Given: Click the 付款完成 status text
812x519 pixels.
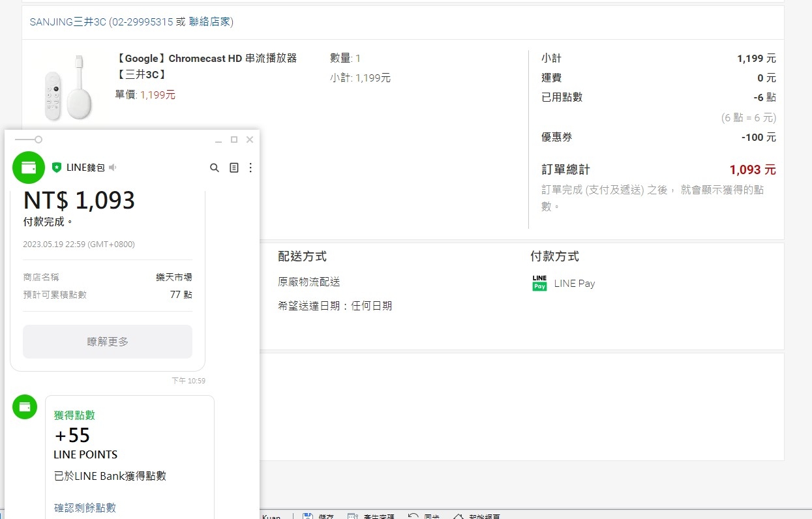Looking at the screenshot, I should tap(48, 222).
